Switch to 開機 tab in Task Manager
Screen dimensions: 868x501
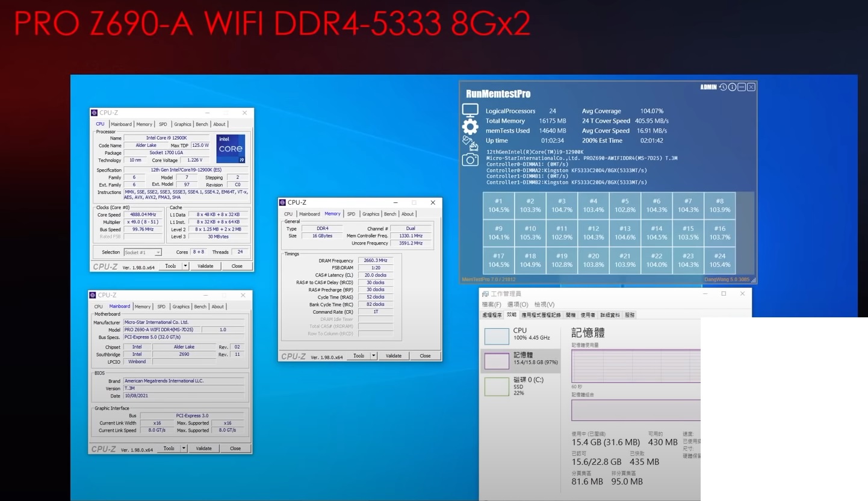[x=571, y=315]
